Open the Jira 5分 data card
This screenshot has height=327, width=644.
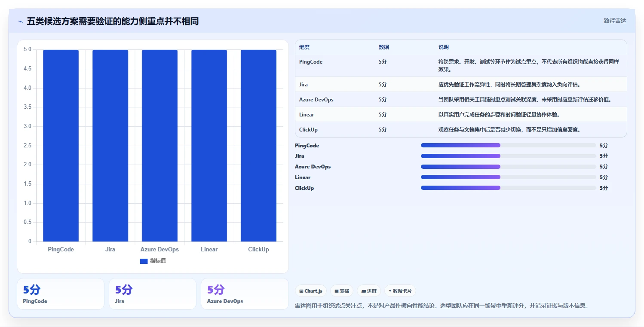click(x=153, y=294)
